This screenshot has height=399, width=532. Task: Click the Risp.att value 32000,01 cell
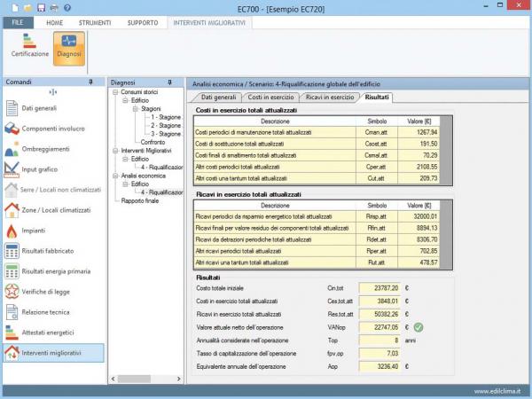[x=419, y=216]
